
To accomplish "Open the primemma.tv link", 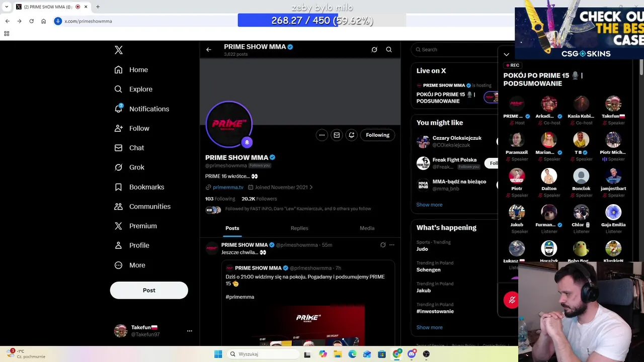I will (x=228, y=187).
